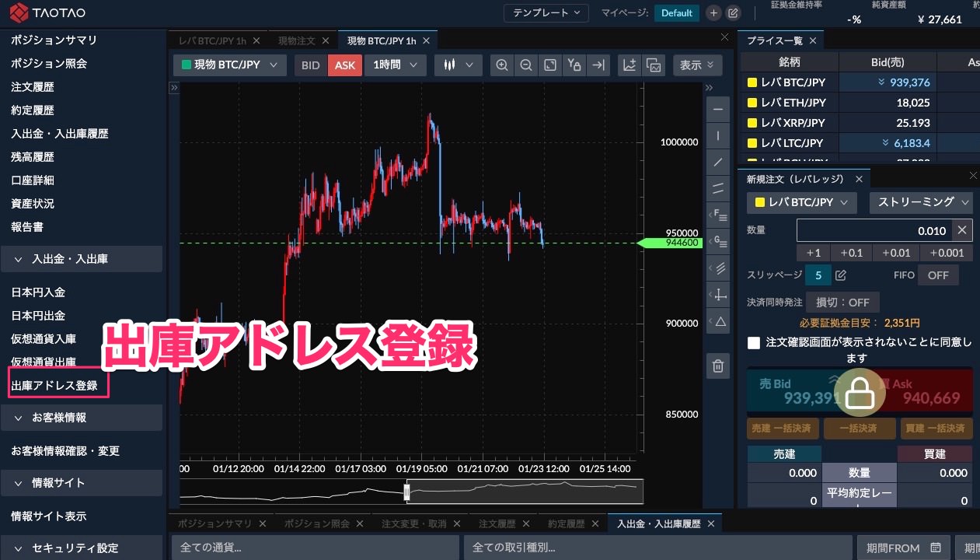
Task: Select the trend line drawing tool
Action: click(x=717, y=162)
